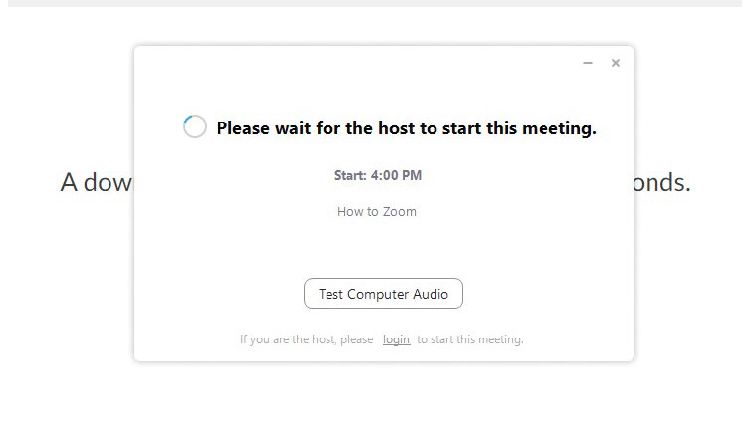744x442 pixels.
Task: Select the 4:00 PM start time
Action: (396, 175)
